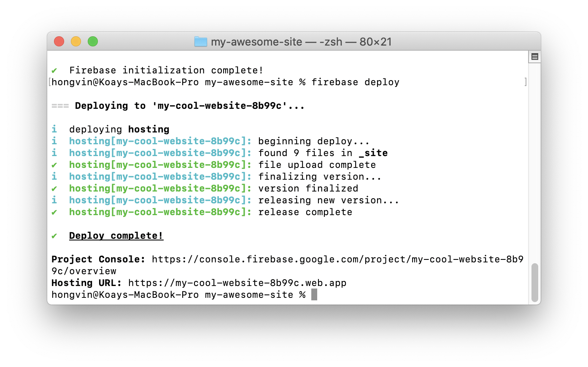Image resolution: width=588 pixels, height=367 pixels.
Task: Click the hosting tag on the beginning deploy row
Action: click(x=160, y=141)
